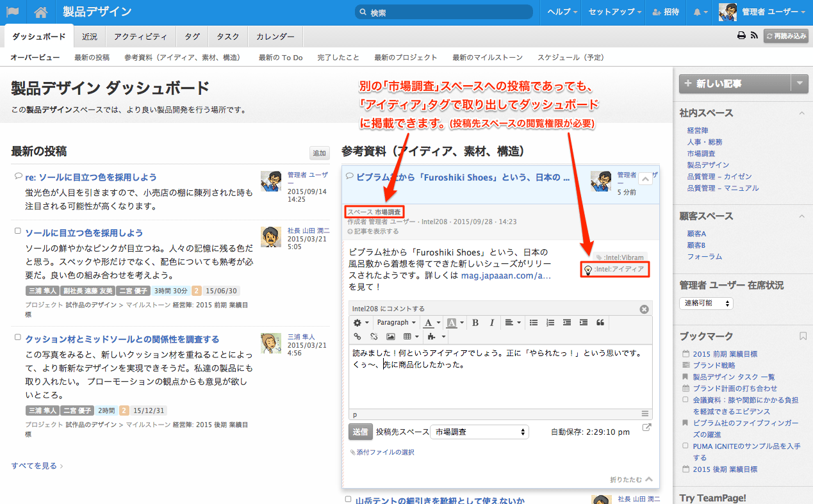The width and height of the screenshot is (813, 504).
Task: Check the box for ソールに目立つ色を採用しよう
Action: coord(18,231)
